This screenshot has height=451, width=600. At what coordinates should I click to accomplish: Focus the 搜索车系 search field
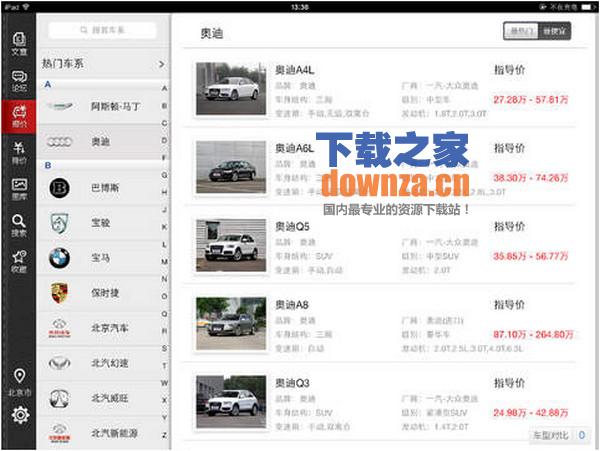103,30
